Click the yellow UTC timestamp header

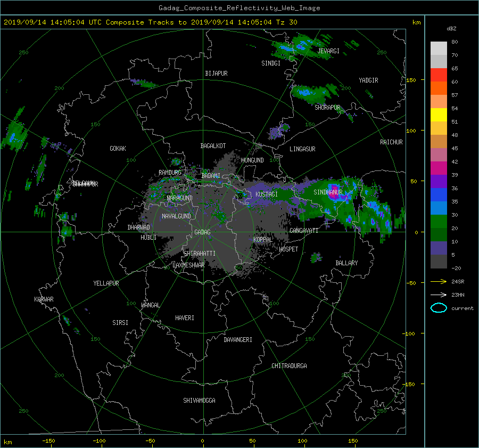pyautogui.click(x=150, y=22)
